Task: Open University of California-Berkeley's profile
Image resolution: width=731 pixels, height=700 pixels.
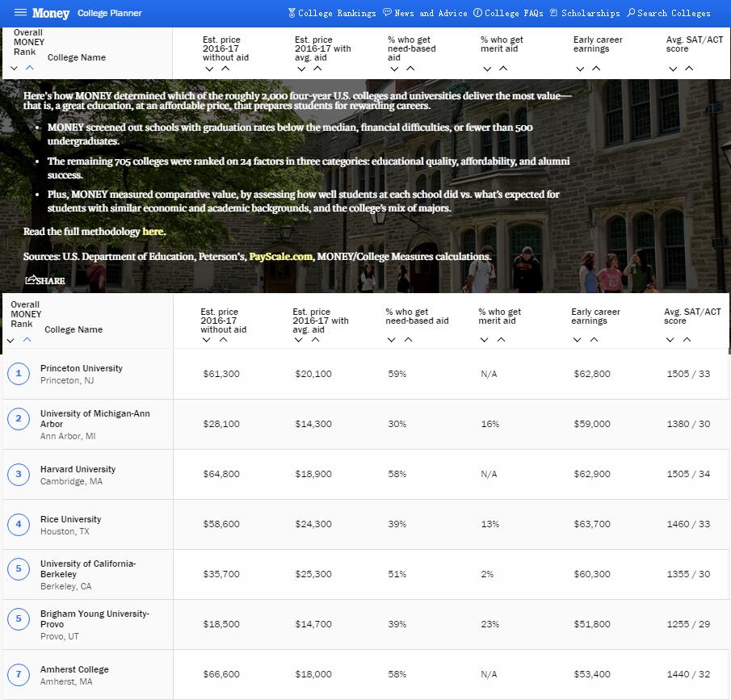Action: [x=88, y=568]
